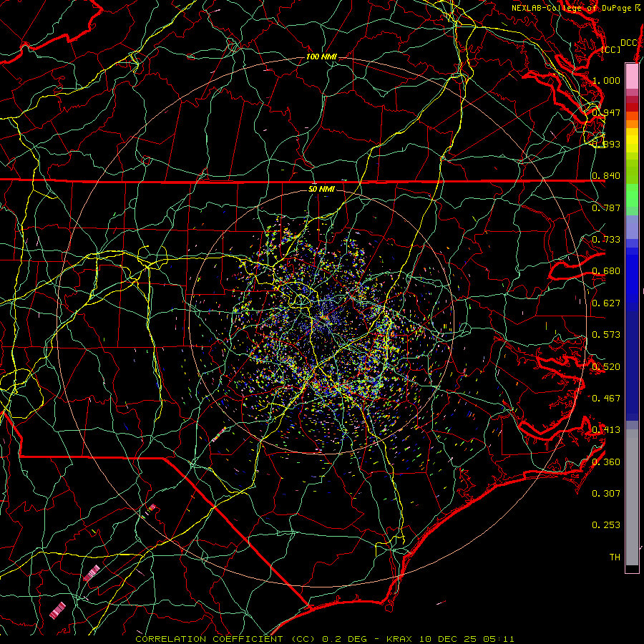Click CORRELATION COEFFICIENT (CC) in the caption

225,639
